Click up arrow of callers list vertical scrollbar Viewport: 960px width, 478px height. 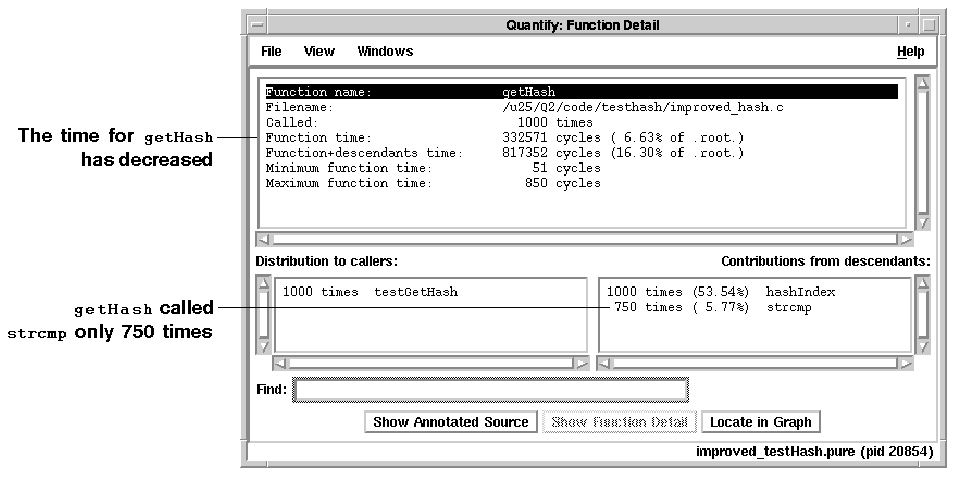click(x=263, y=282)
